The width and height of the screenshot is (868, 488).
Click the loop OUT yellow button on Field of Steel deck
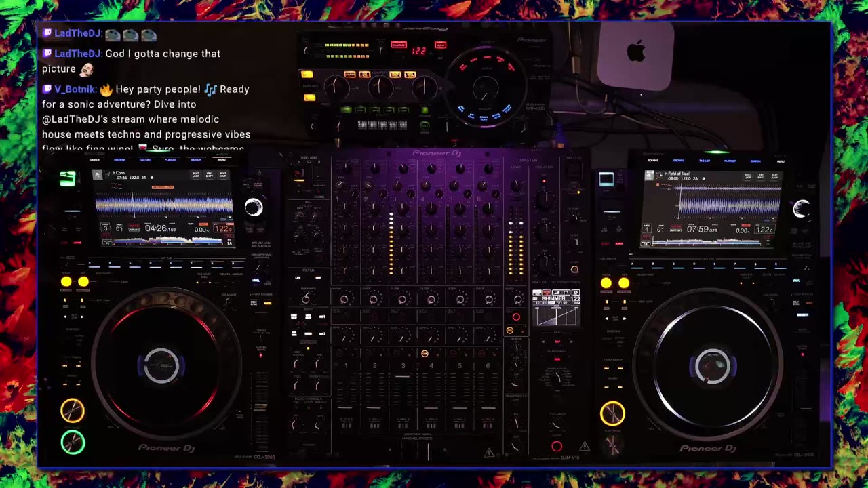(x=623, y=283)
